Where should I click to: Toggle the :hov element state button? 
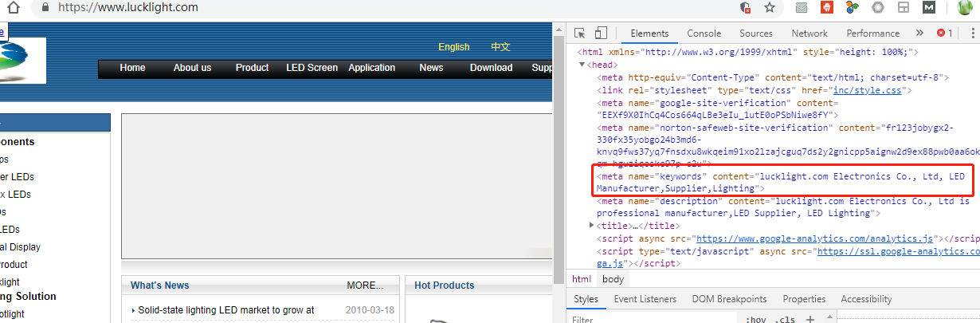pyautogui.click(x=755, y=319)
